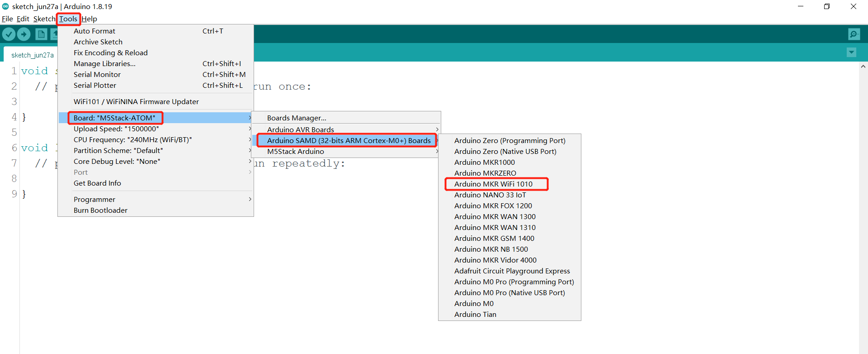The image size is (868, 354).
Task: Open Boards Manager from the submenu
Action: point(297,118)
